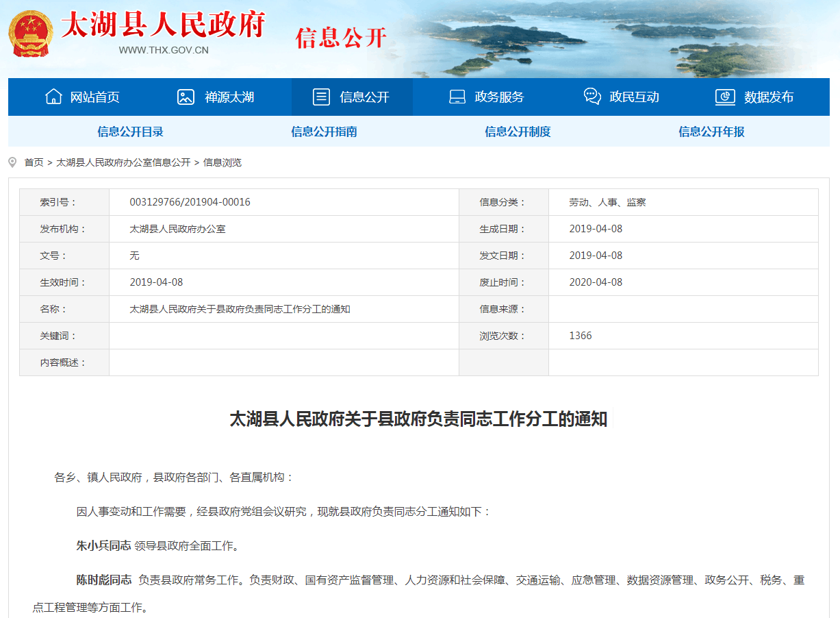Viewport: 840px width, 618px height.
Task: Click the 索引号： label cell
Action: [64, 202]
